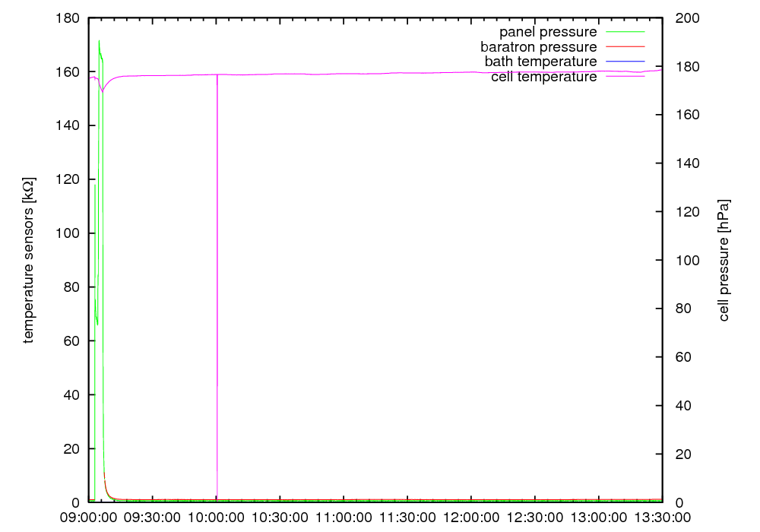The height and width of the screenshot is (532, 760).
Task: Click the 13:30:00 time axis tick label
Action: click(662, 518)
